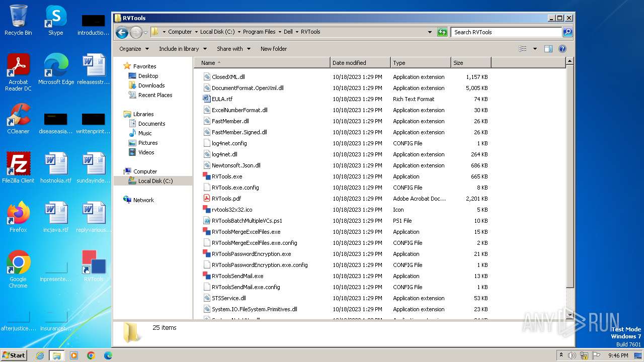Click Local Disk (C:) in breadcrumb
Viewport: 644px width, 362px height.
(x=217, y=32)
